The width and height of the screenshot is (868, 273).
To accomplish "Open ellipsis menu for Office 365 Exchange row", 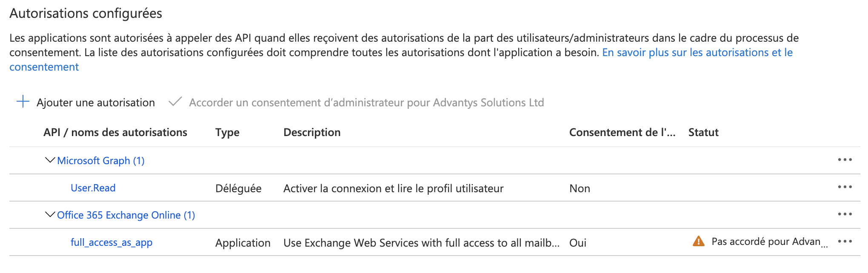I will click(x=845, y=214).
